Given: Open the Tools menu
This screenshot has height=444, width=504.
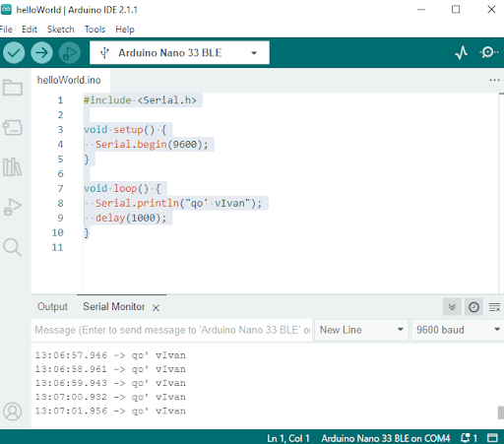Looking at the screenshot, I should 94,30.
